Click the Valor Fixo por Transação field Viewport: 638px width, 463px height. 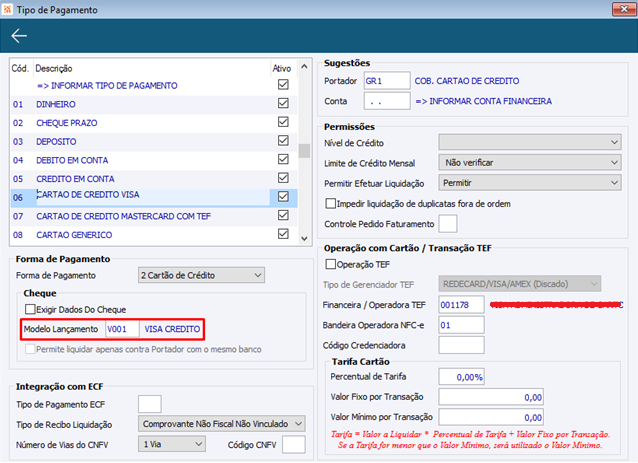point(491,397)
